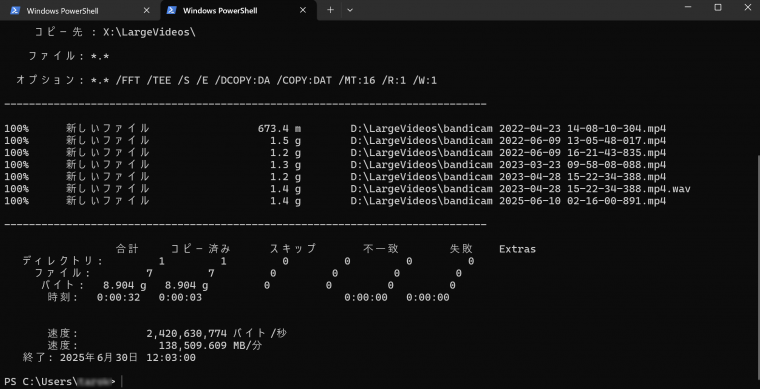Click file bandicam 2022-04-23 14-08-10-304.mp4
This screenshot has height=389, width=760.
pos(508,129)
